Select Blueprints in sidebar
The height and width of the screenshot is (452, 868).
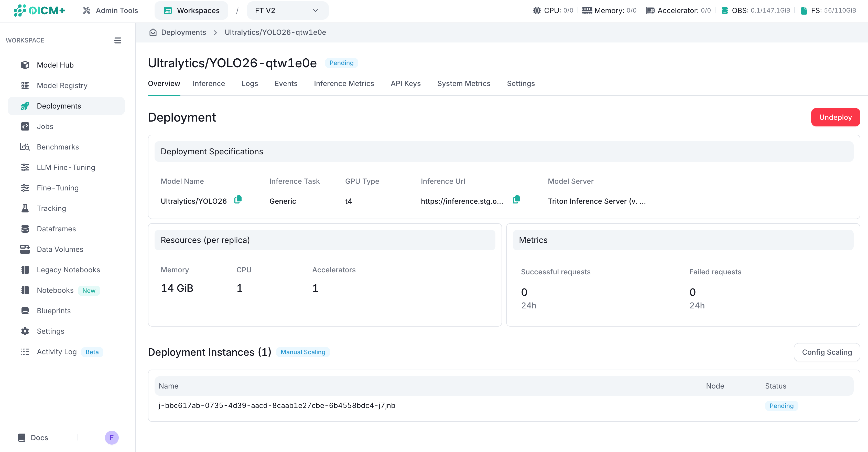66,311
